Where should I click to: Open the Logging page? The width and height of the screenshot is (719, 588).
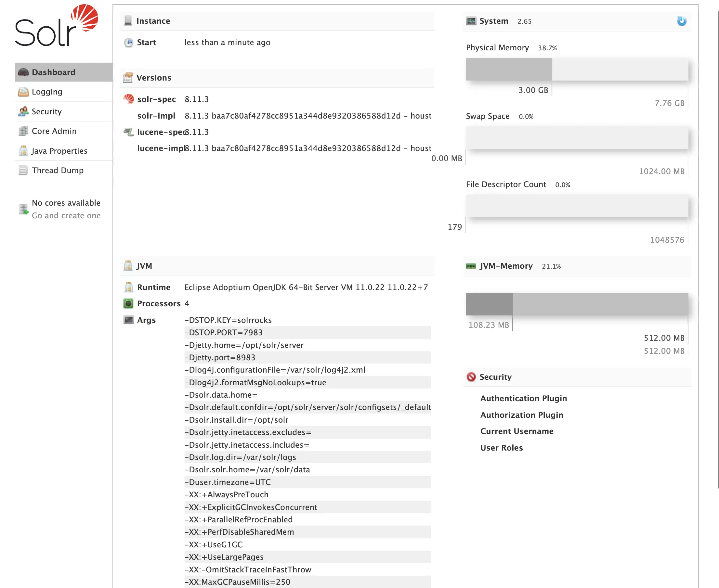tap(64, 92)
